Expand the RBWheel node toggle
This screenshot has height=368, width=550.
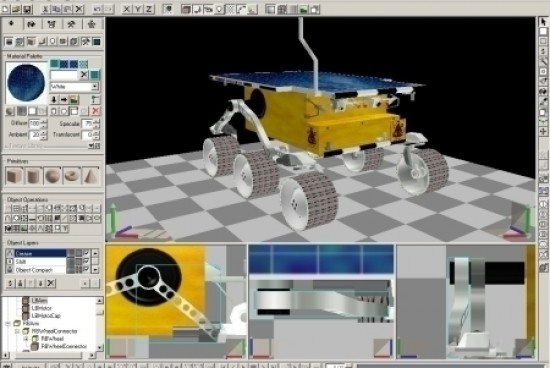(x=26, y=339)
